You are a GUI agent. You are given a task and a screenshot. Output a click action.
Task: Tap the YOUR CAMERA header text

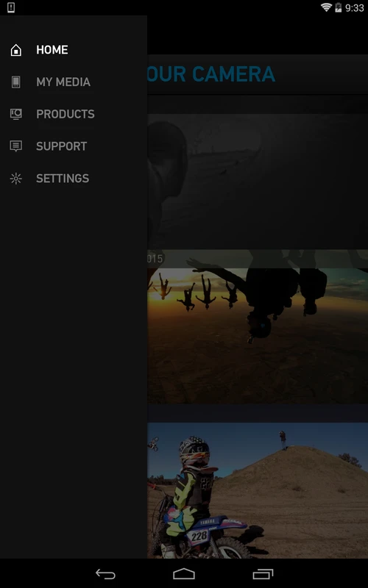point(211,74)
